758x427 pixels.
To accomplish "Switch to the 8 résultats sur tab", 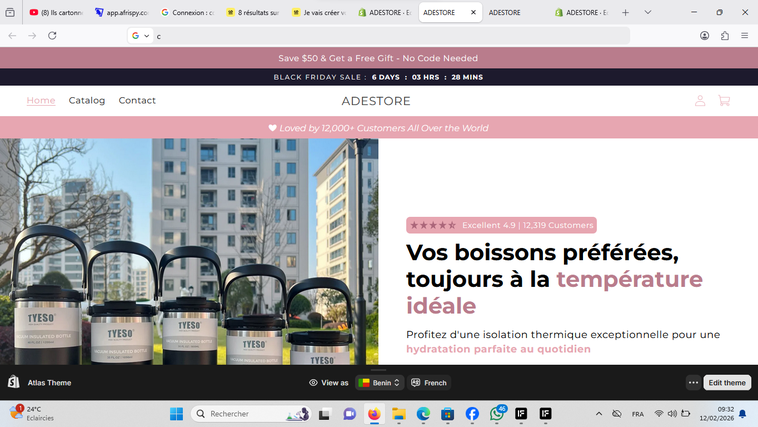I will (253, 13).
